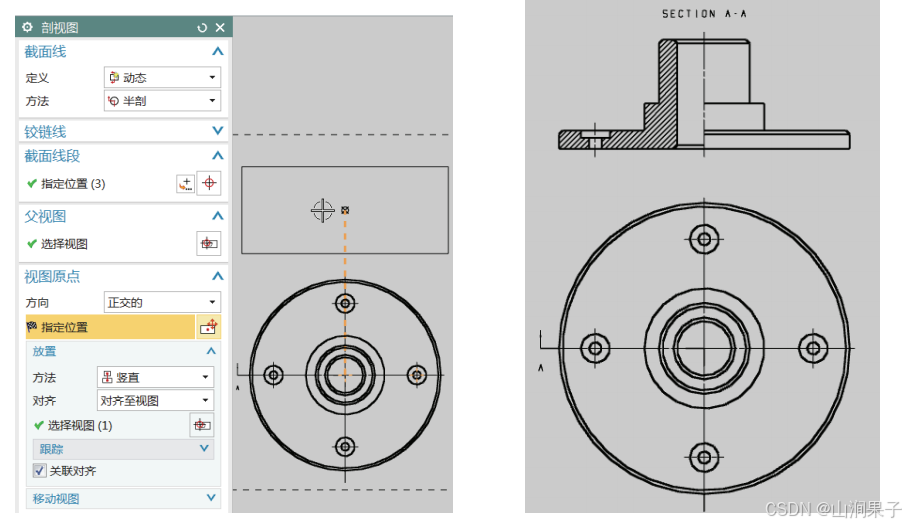Image resolution: width=906 pixels, height=525 pixels.
Task: Collapse the 截面线 section
Action: coord(217,51)
